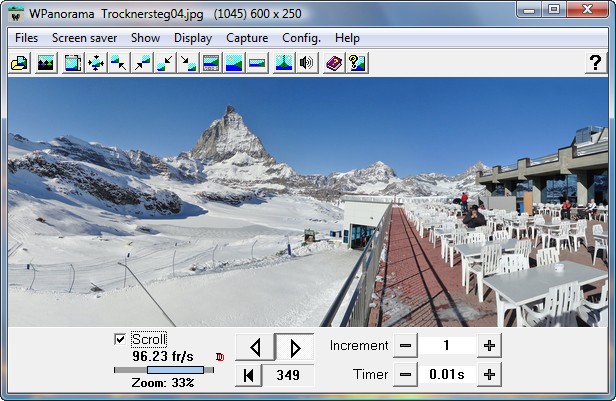Open the purple help book icon
This screenshot has width=616, height=401.
334,63
